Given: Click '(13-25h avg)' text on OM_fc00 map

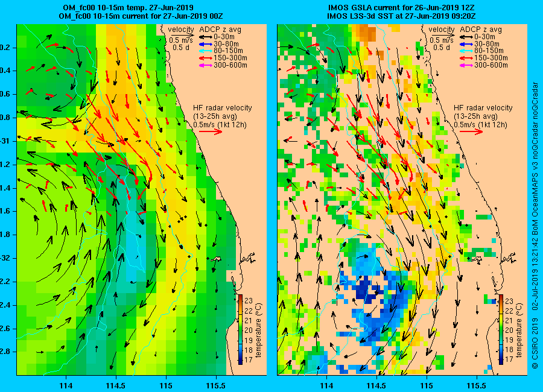Looking at the screenshot, I should click(x=215, y=116).
